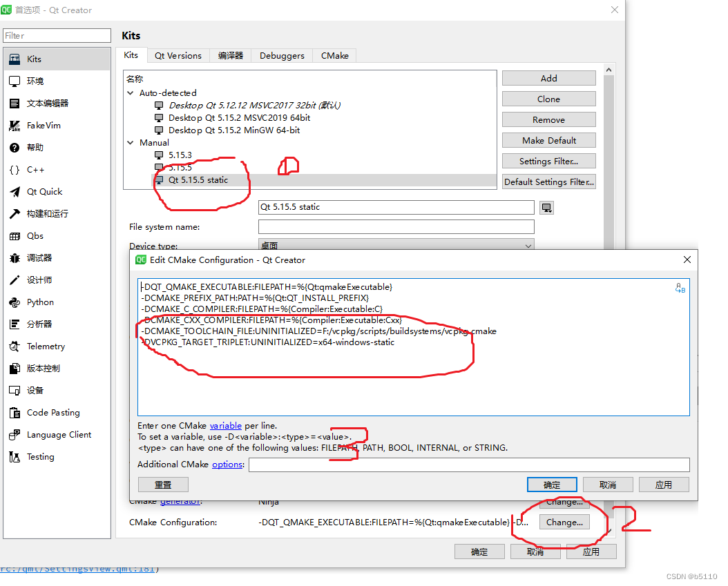Open the Testing settings category
Image resolution: width=728 pixels, height=586 pixels.
[x=57, y=456]
